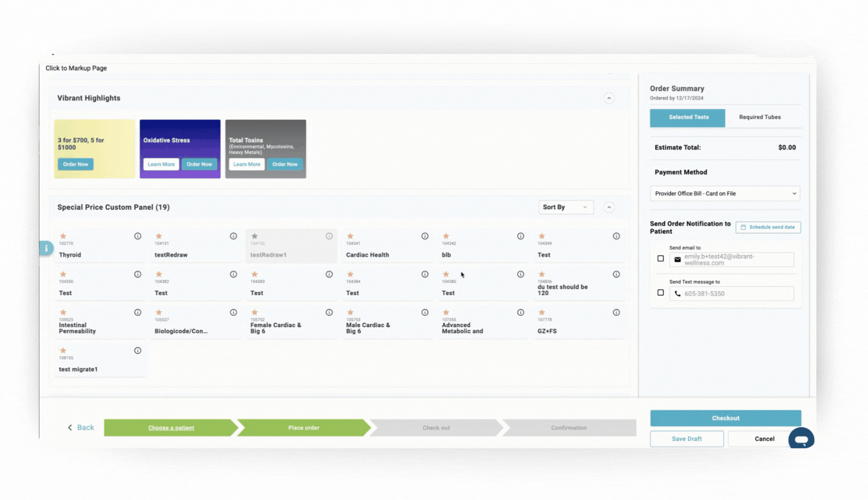Click the star on Biologicode/Con... card
This screenshot has width=868, height=500.
click(x=159, y=312)
